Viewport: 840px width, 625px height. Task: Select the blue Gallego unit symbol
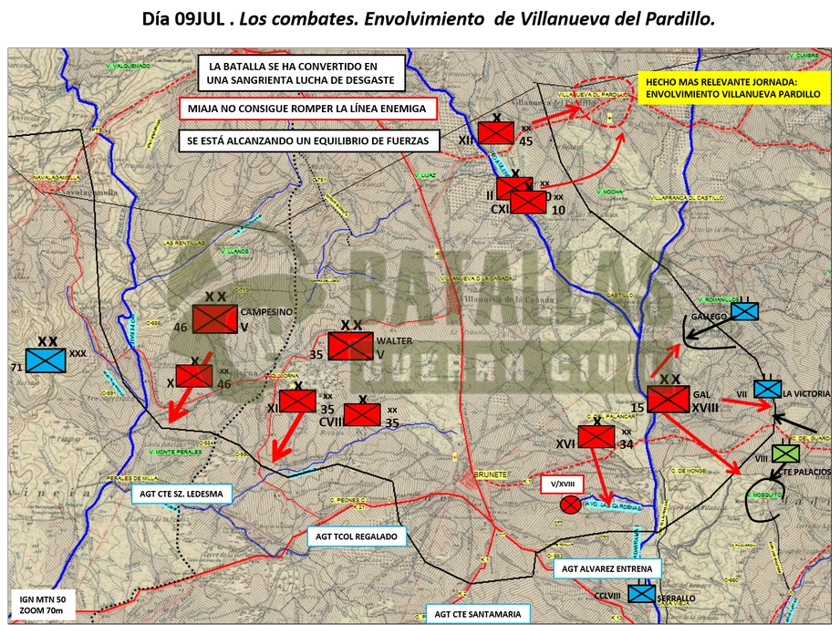pyautogui.click(x=744, y=311)
